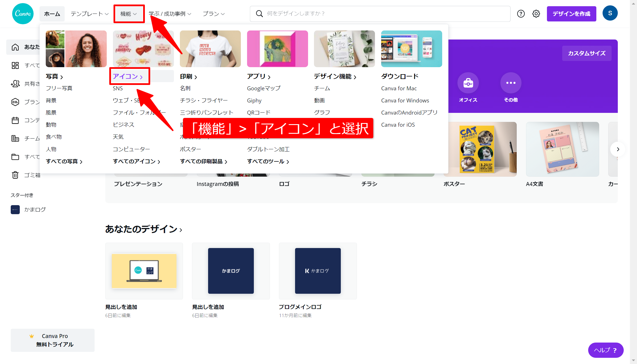The height and width of the screenshot is (364, 637).
Task: Open すべての印刷製品 link
Action: pos(204,161)
